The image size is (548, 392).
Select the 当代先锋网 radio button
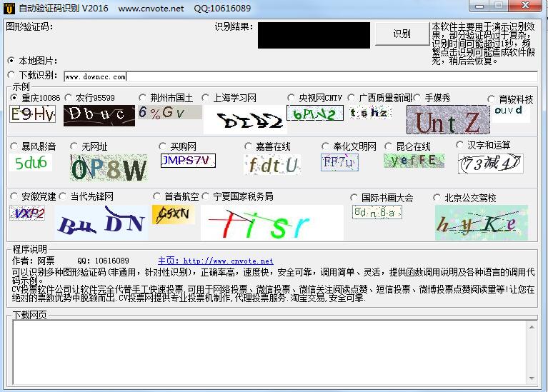tap(63, 196)
